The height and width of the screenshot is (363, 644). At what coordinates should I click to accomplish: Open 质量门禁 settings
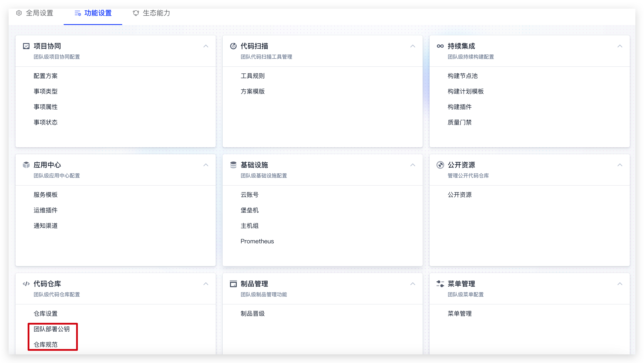(459, 122)
